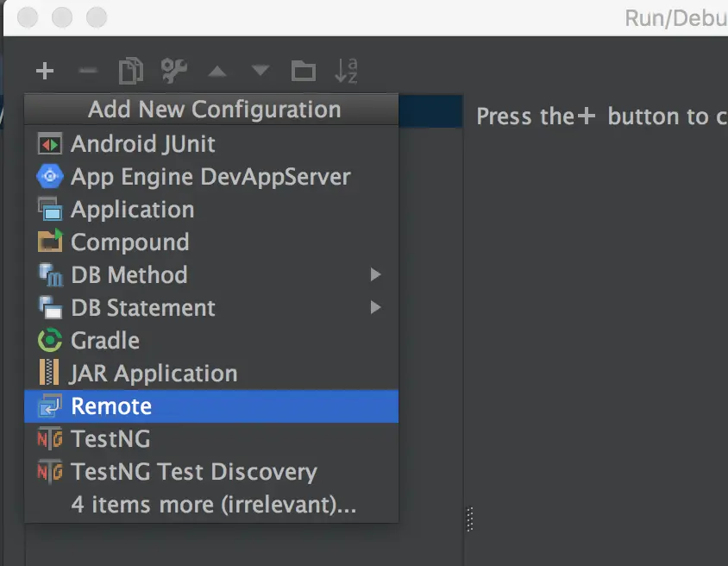This screenshot has height=566, width=728.
Task: Select Android JUnit from the list
Action: [211, 144]
